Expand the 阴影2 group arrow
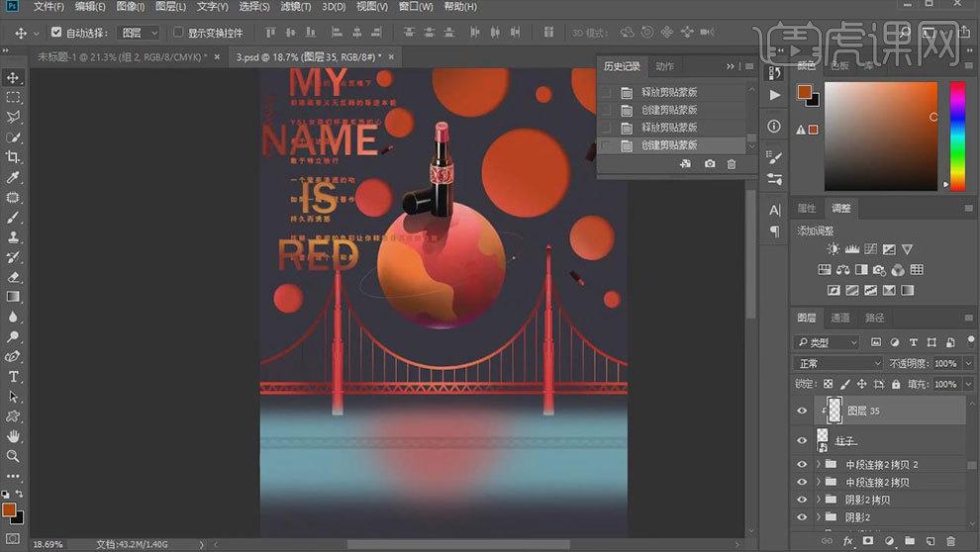The height and width of the screenshot is (552, 980). tap(818, 517)
